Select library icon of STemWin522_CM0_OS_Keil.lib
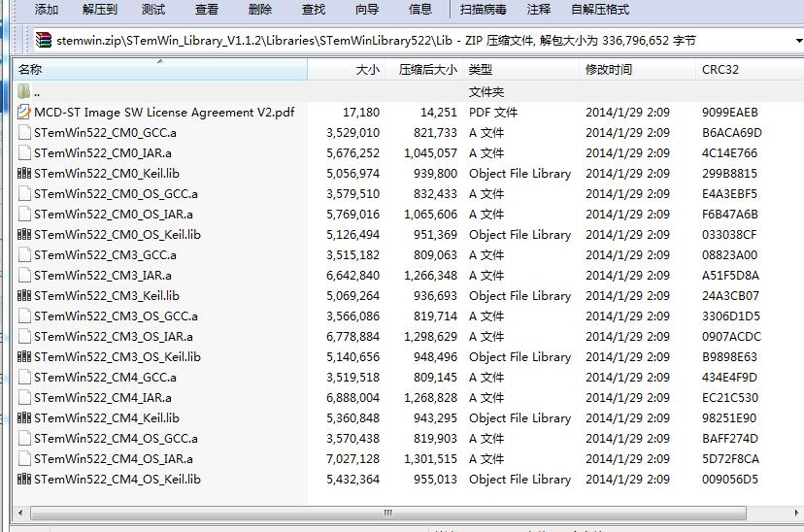 [x=24, y=234]
